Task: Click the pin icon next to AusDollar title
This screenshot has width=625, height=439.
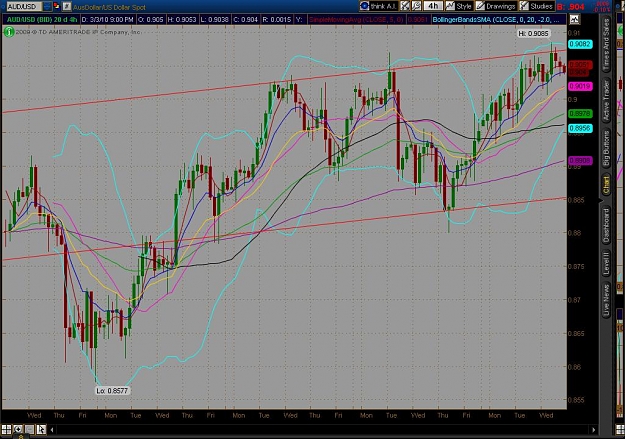Action: click(67, 6)
